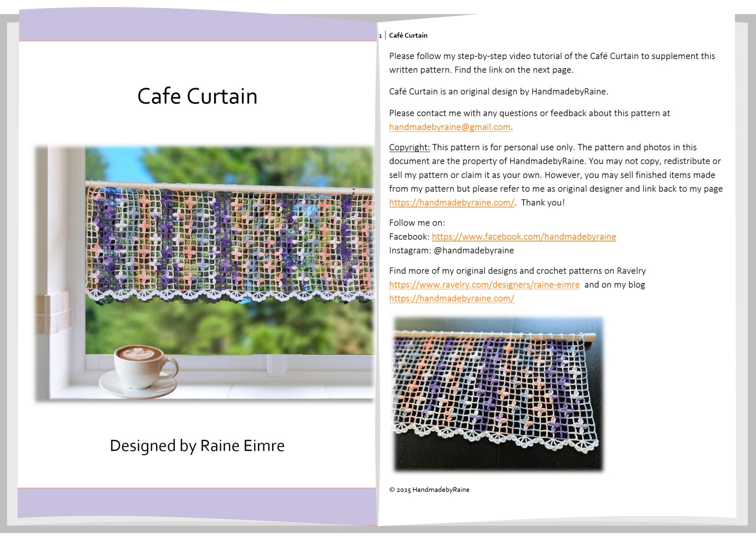Screen dimensions: 756x540
Task: Click the 'Café Curtain' page header
Action: click(x=408, y=35)
